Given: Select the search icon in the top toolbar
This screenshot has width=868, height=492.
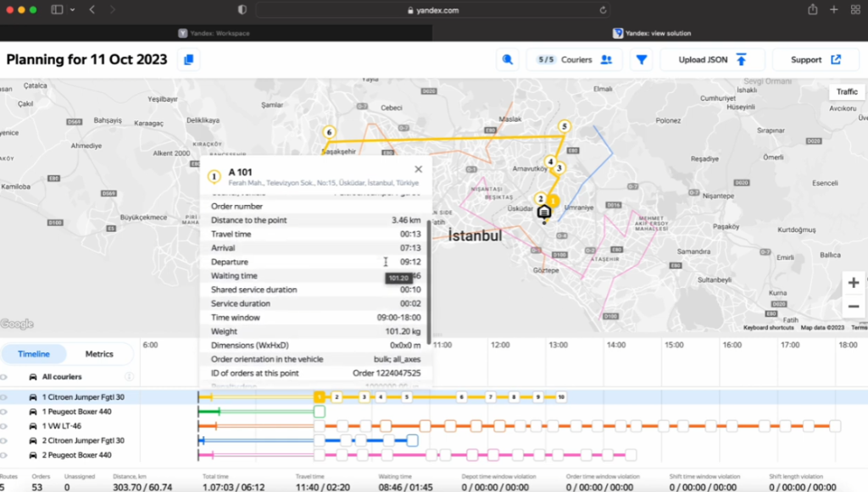Looking at the screenshot, I should [509, 59].
